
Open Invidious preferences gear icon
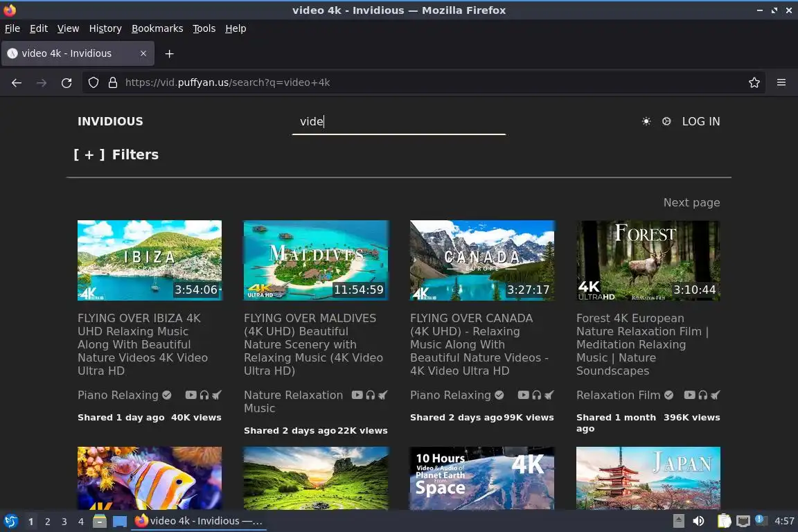pyautogui.click(x=666, y=121)
